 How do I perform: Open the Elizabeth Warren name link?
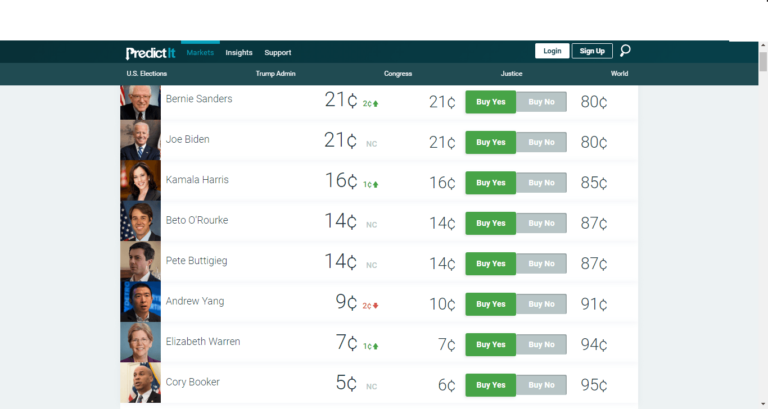pos(203,342)
